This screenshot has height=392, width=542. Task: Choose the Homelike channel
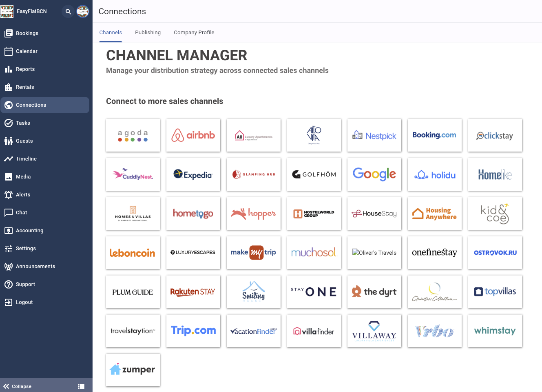click(495, 174)
